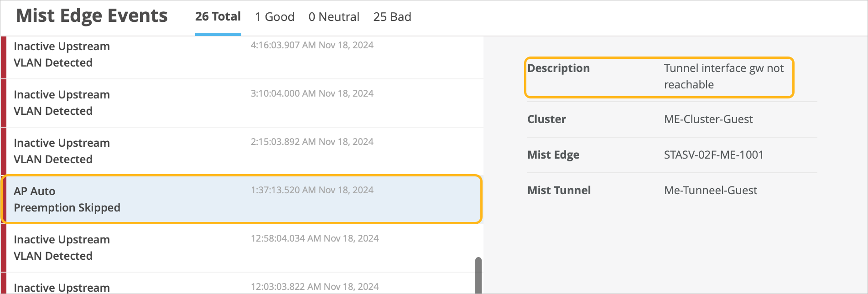Image resolution: width=868 pixels, height=294 pixels.
Task: Click the Mist Tunnel field label
Action: point(559,191)
